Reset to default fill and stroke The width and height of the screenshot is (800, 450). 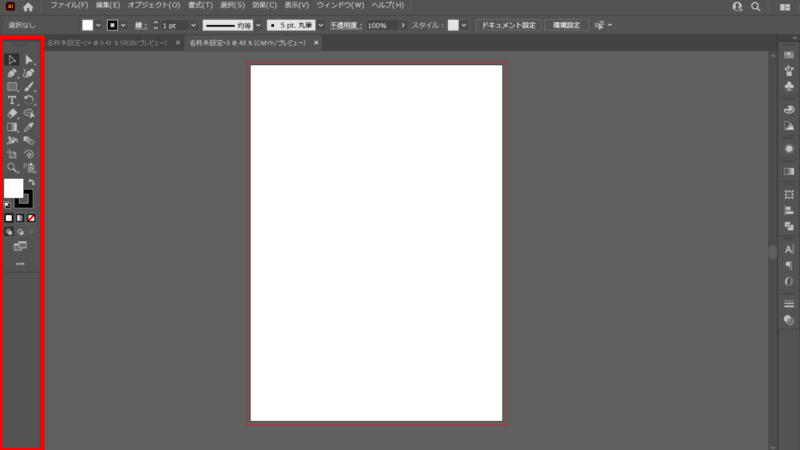(7, 205)
